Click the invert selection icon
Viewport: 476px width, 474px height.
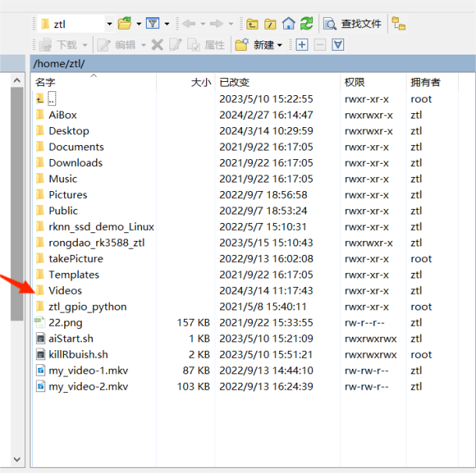click(x=338, y=45)
